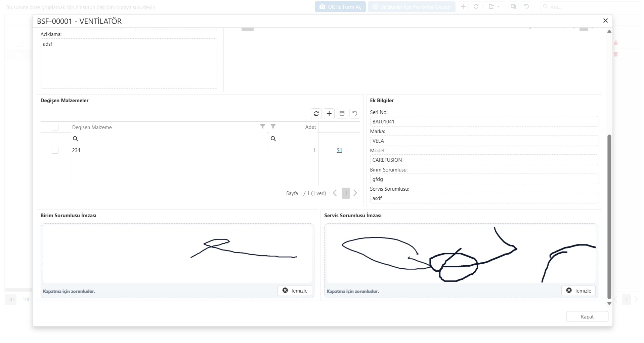Screen dimensions: 644x343
Task: Add a new row to Değişen Malzemeler
Action: pos(329,114)
